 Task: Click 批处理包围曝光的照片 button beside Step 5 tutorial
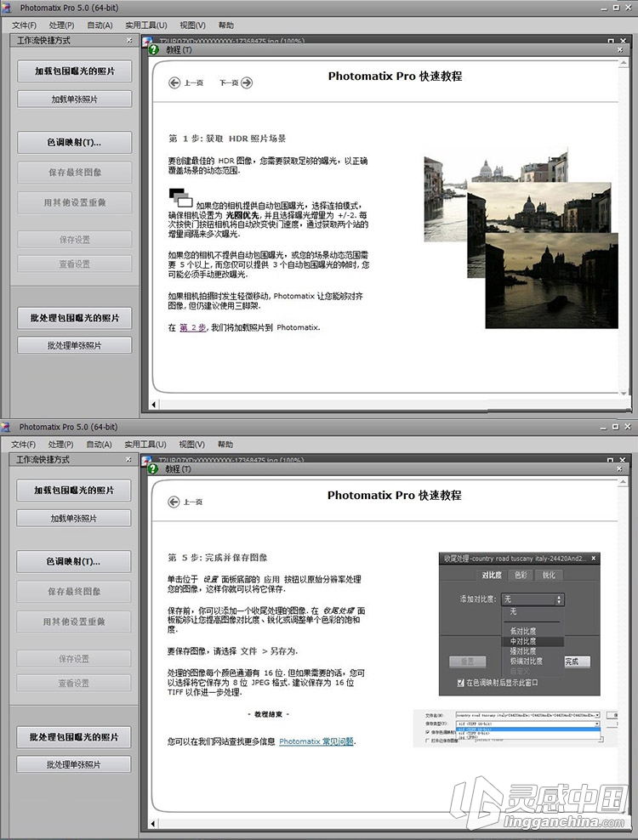(x=74, y=737)
